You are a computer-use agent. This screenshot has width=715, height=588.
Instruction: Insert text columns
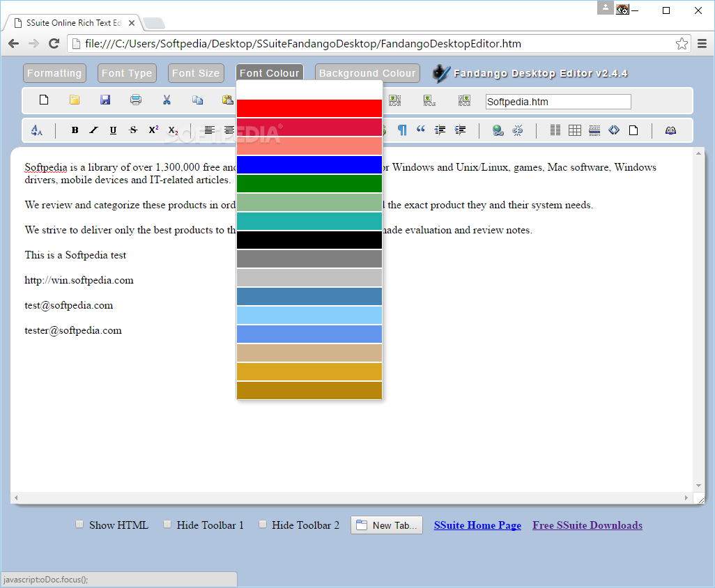coord(555,130)
